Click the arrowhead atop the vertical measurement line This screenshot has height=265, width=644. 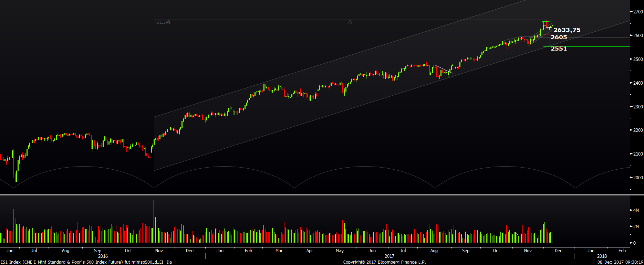point(350,22)
